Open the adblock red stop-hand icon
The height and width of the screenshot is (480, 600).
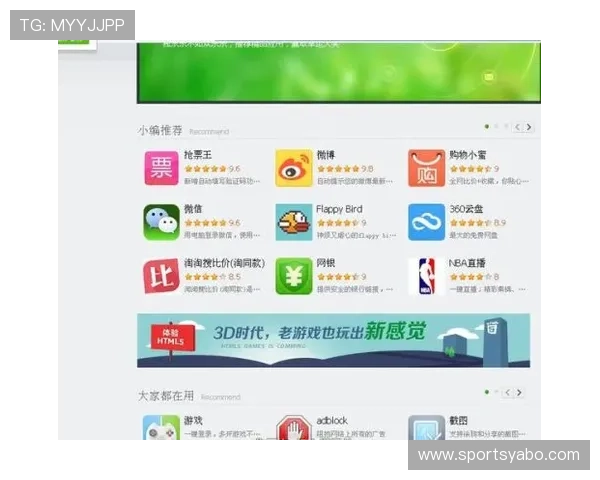tap(293, 428)
